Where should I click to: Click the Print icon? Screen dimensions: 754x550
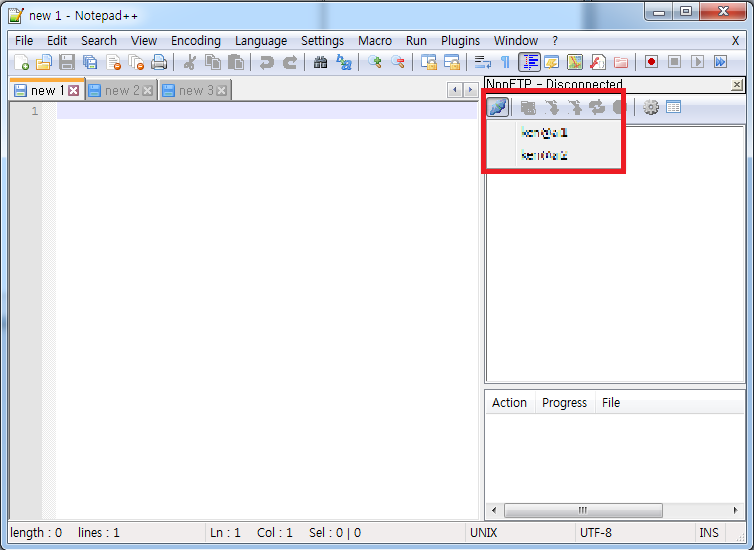click(x=159, y=62)
